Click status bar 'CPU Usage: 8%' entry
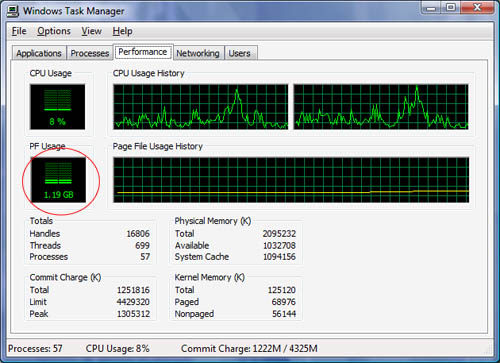Screen dimensions: 500x363 point(117,349)
